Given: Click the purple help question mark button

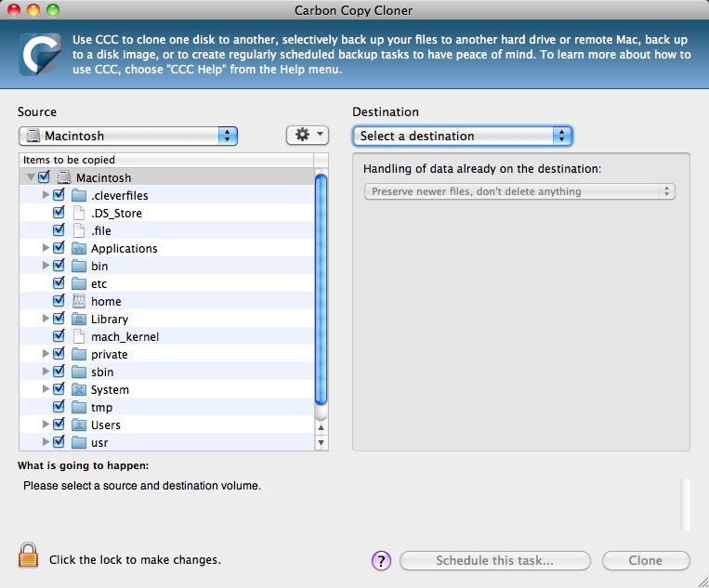Looking at the screenshot, I should tap(381, 560).
